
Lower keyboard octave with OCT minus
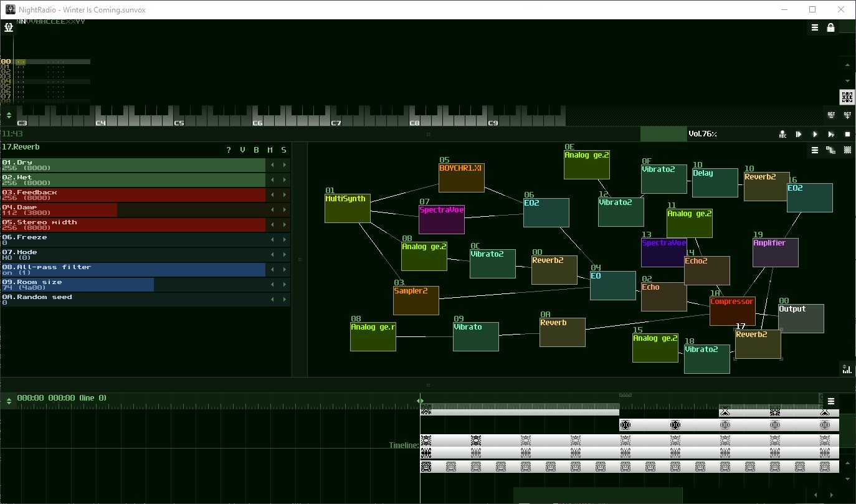coord(831,115)
